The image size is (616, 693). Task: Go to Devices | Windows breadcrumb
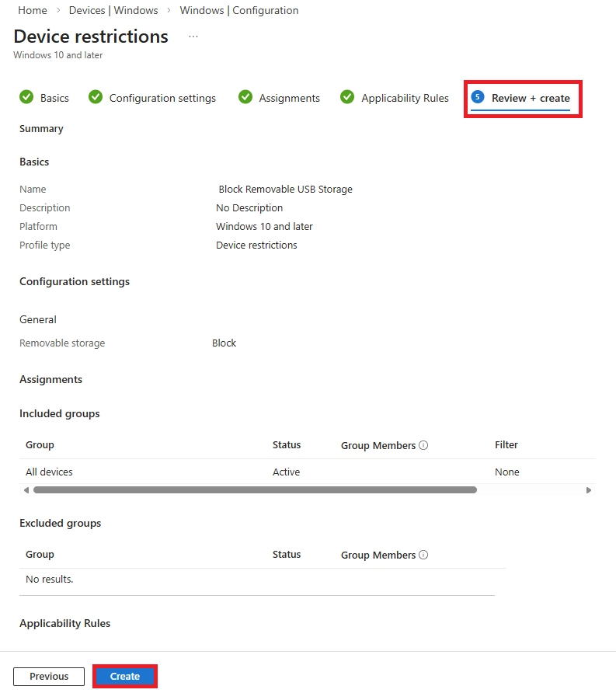point(113,10)
